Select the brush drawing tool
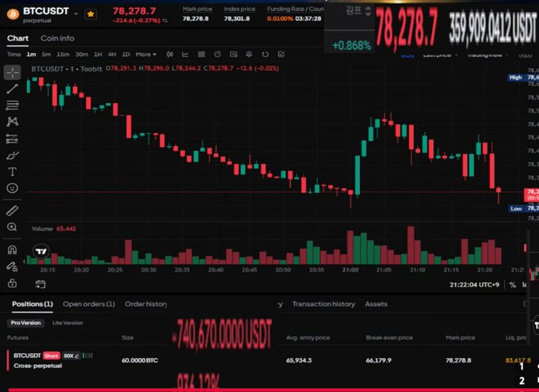The height and width of the screenshot is (392, 539). tap(13, 155)
